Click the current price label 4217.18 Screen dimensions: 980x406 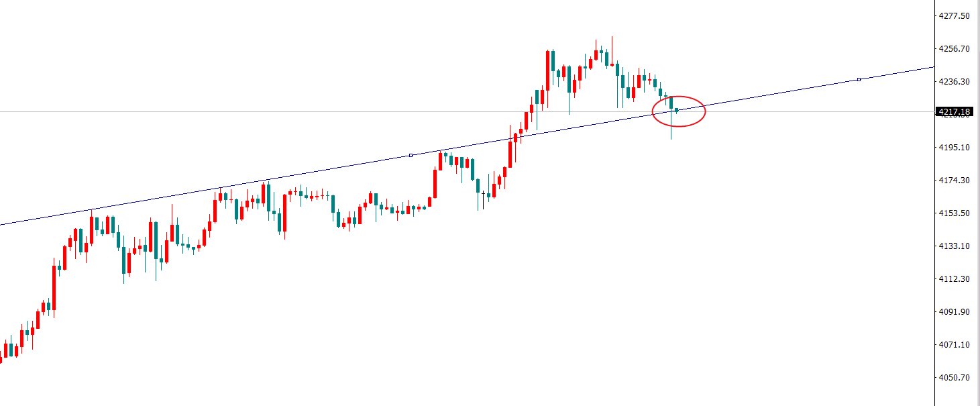(956, 111)
